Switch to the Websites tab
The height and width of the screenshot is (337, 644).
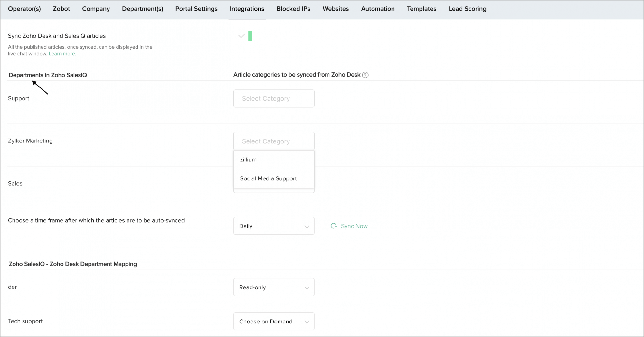[336, 9]
